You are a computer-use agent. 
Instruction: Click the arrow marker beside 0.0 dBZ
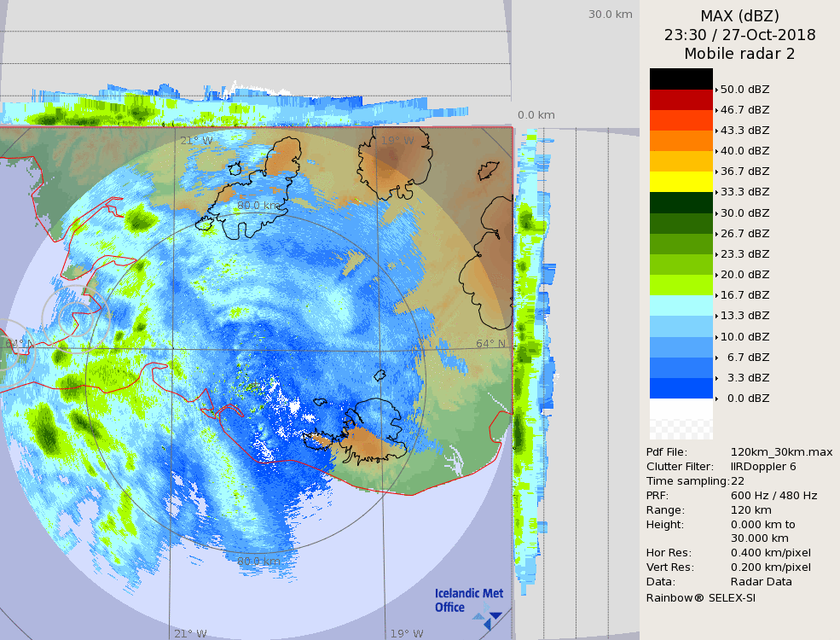pyautogui.click(x=716, y=399)
